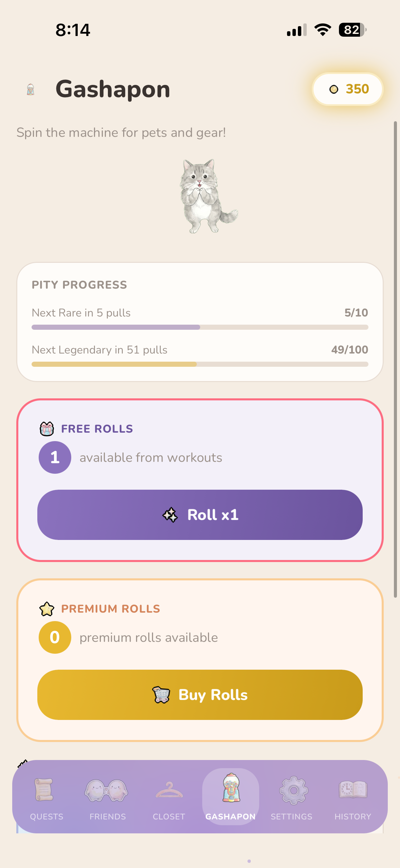Image resolution: width=400 pixels, height=868 pixels.
Task: Tap the shopping cart icon in Buy Rolls
Action: click(x=161, y=695)
